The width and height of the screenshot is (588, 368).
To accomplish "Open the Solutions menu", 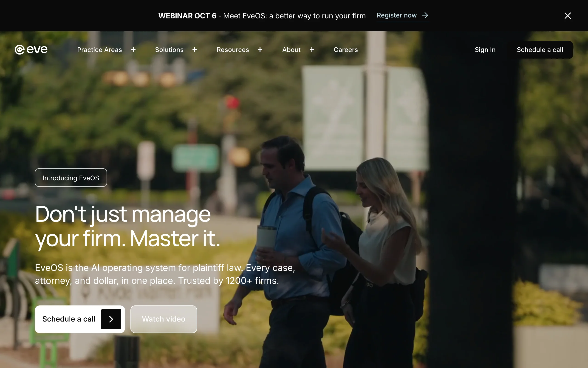I will [x=169, y=50].
